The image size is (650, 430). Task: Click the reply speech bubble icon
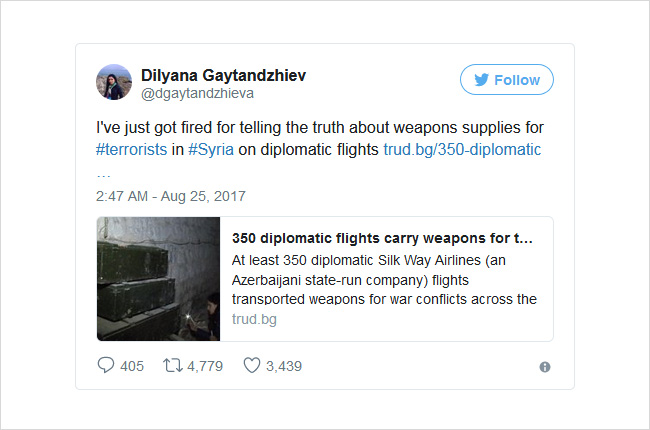105,365
